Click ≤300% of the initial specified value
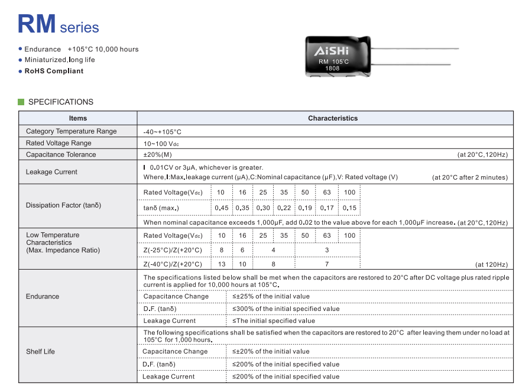532x392 pixels. click(286, 309)
